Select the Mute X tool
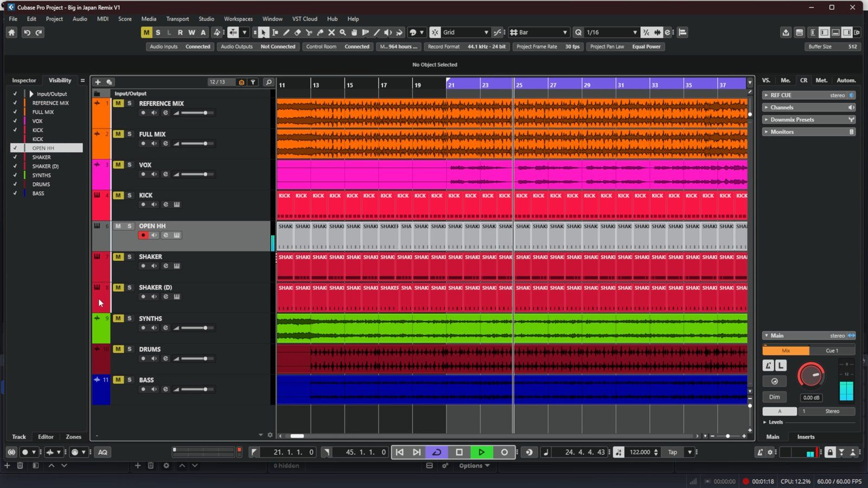 point(331,33)
